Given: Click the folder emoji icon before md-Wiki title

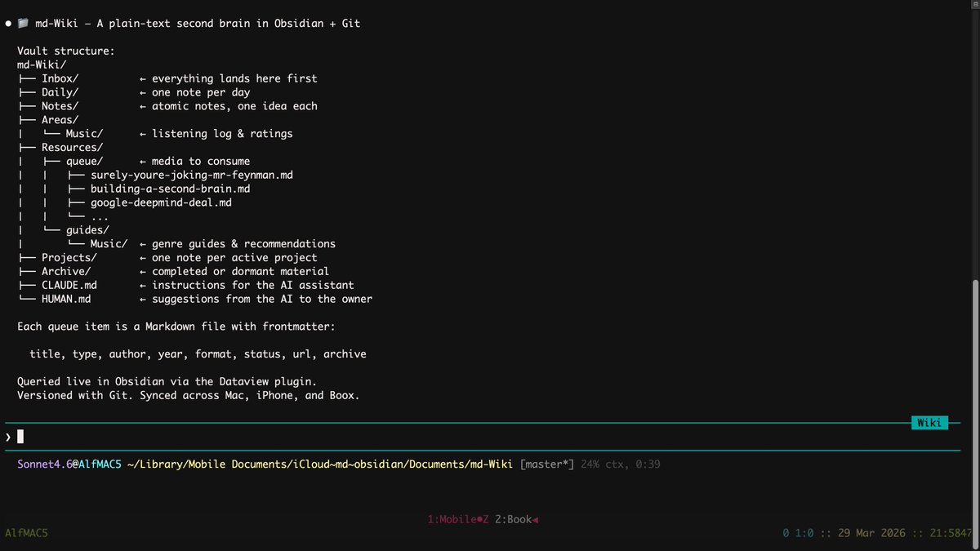Looking at the screenshot, I should 23,24.
